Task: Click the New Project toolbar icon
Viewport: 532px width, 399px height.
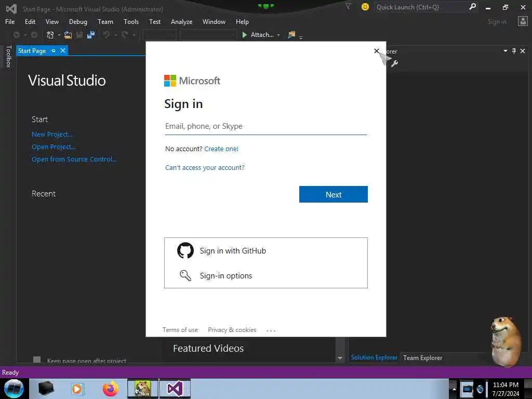Action: click(x=50, y=35)
